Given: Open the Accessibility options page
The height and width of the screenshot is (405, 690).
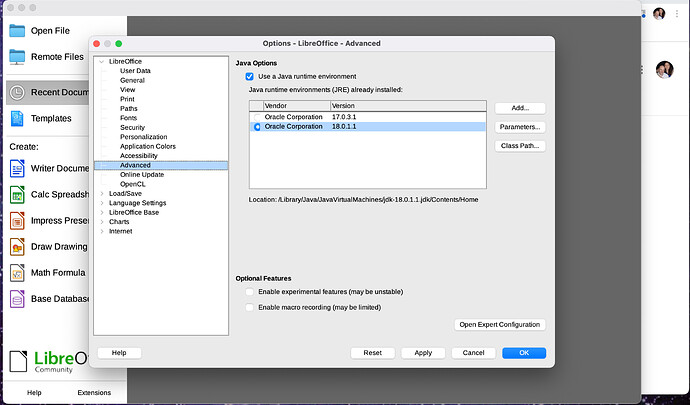Looking at the screenshot, I should click(139, 156).
